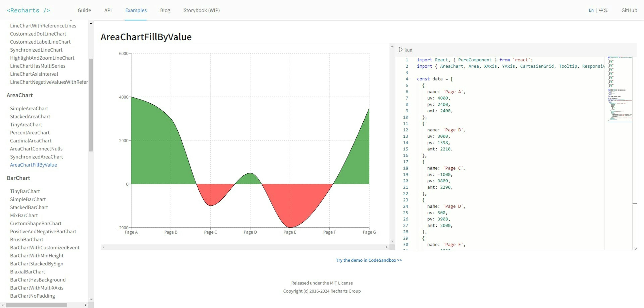Image resolution: width=644 pixels, height=308 pixels.
Task: Select StackedAreaChart example
Action: pos(30,116)
